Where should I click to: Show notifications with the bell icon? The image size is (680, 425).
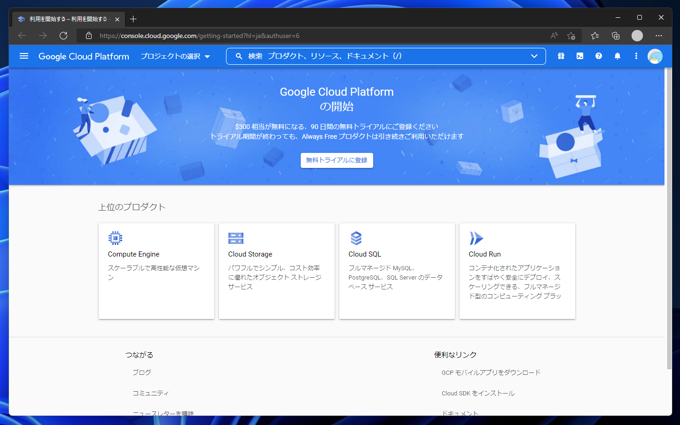tap(617, 56)
